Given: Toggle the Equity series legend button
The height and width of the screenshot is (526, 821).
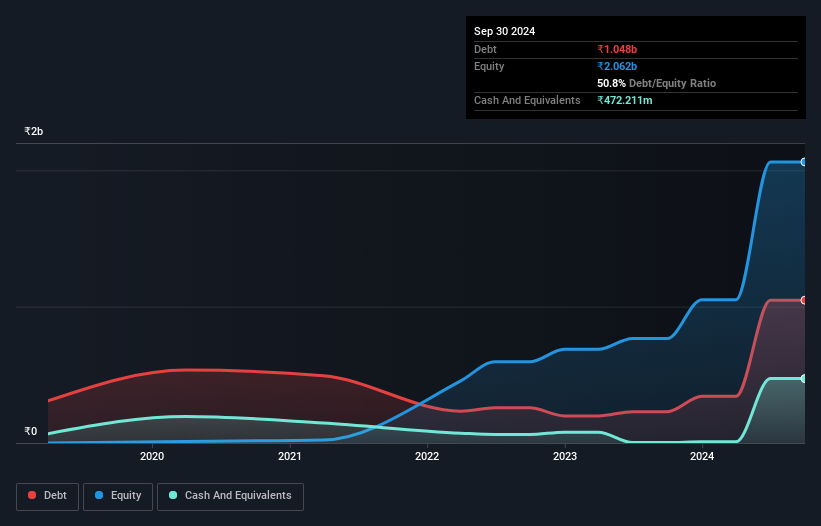Looking at the screenshot, I should pyautogui.click(x=118, y=496).
